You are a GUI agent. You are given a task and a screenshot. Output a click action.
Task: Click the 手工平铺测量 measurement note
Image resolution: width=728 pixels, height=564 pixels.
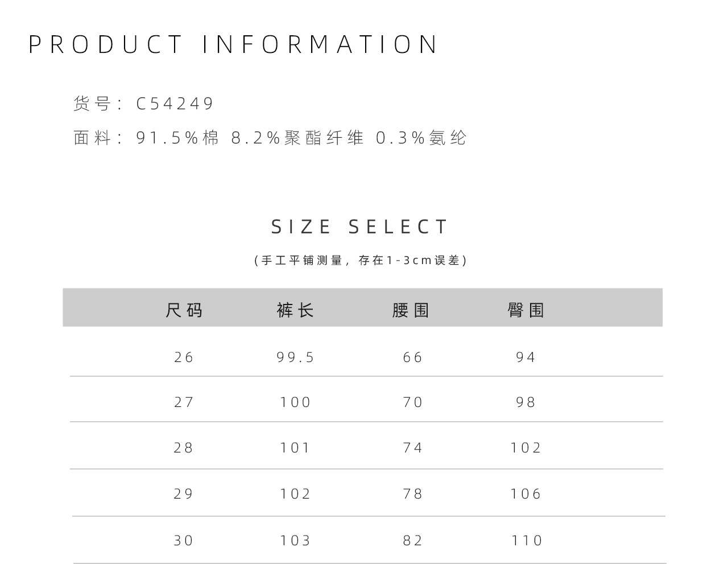click(x=361, y=260)
